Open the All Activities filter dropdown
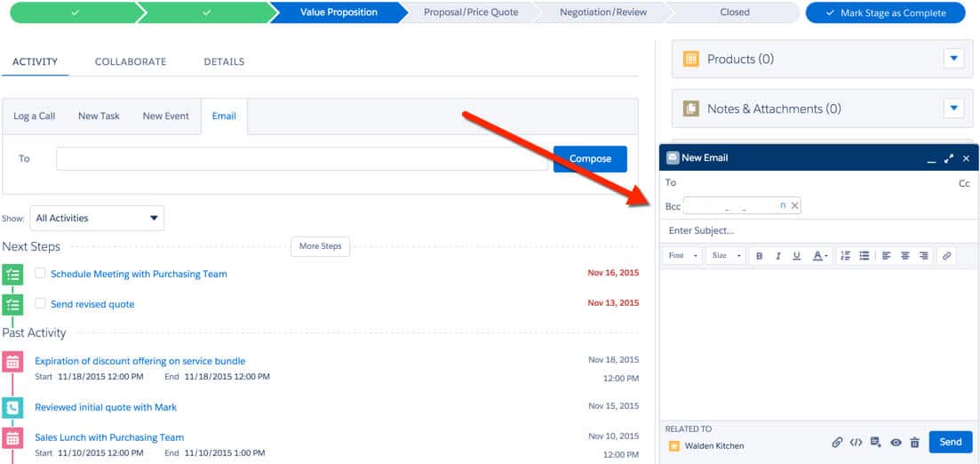This screenshot has height=464, width=980. (97, 218)
